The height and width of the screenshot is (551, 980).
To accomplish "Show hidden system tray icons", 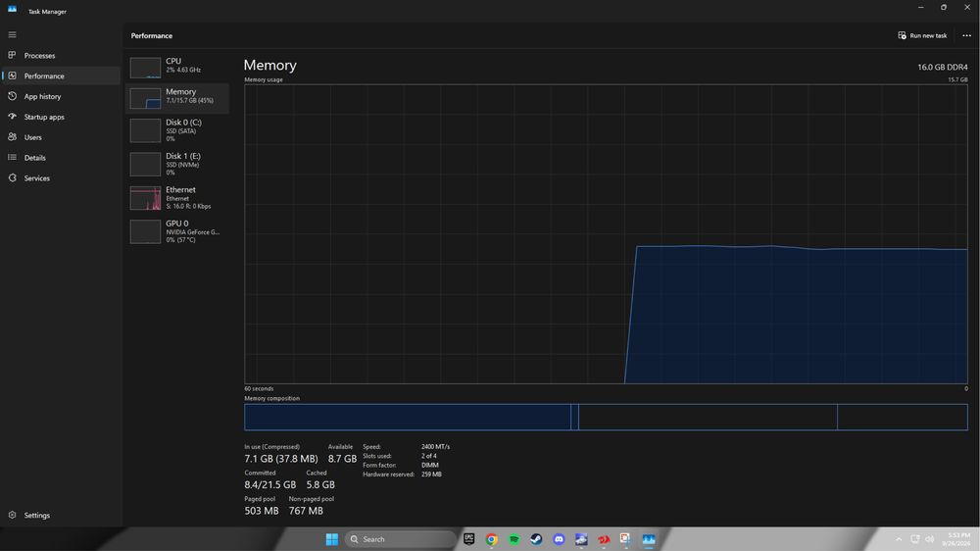I will [899, 539].
